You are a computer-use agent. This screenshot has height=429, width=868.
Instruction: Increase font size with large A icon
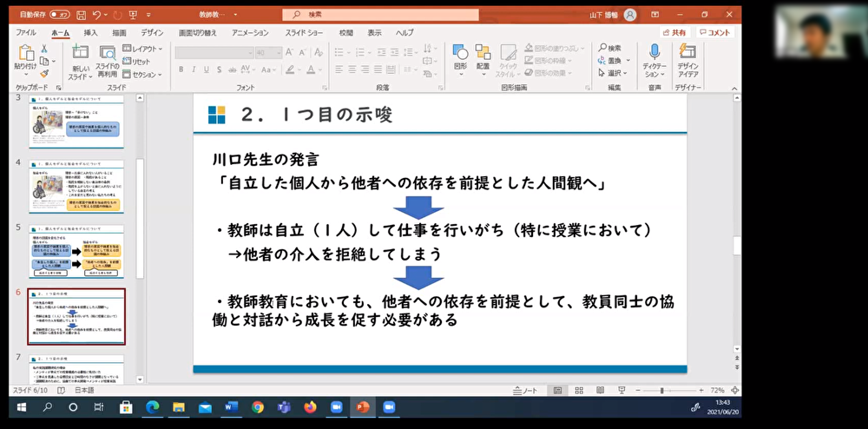point(290,53)
